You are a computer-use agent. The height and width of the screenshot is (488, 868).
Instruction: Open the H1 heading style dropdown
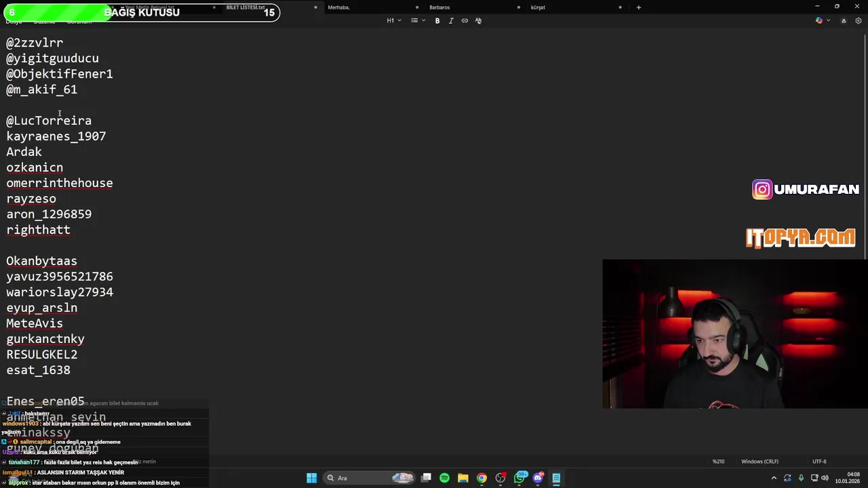pyautogui.click(x=394, y=20)
